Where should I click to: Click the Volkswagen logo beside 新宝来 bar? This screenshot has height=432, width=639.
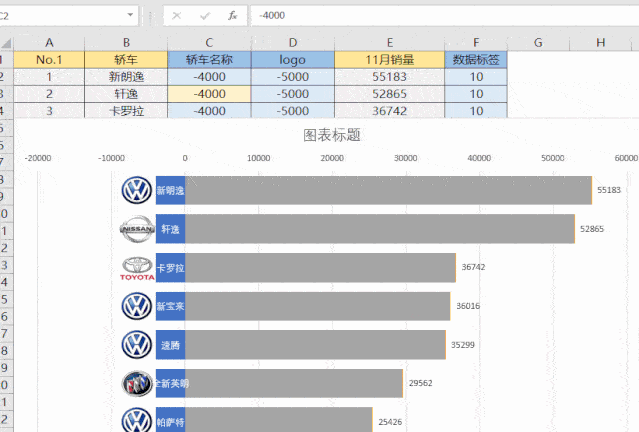click(x=137, y=306)
